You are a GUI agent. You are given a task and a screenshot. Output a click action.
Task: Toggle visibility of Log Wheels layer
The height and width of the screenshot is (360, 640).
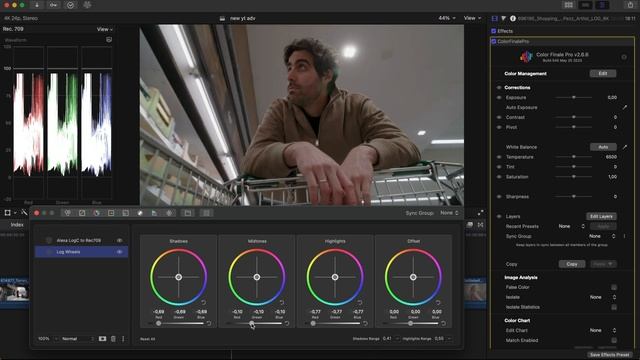[x=120, y=252]
